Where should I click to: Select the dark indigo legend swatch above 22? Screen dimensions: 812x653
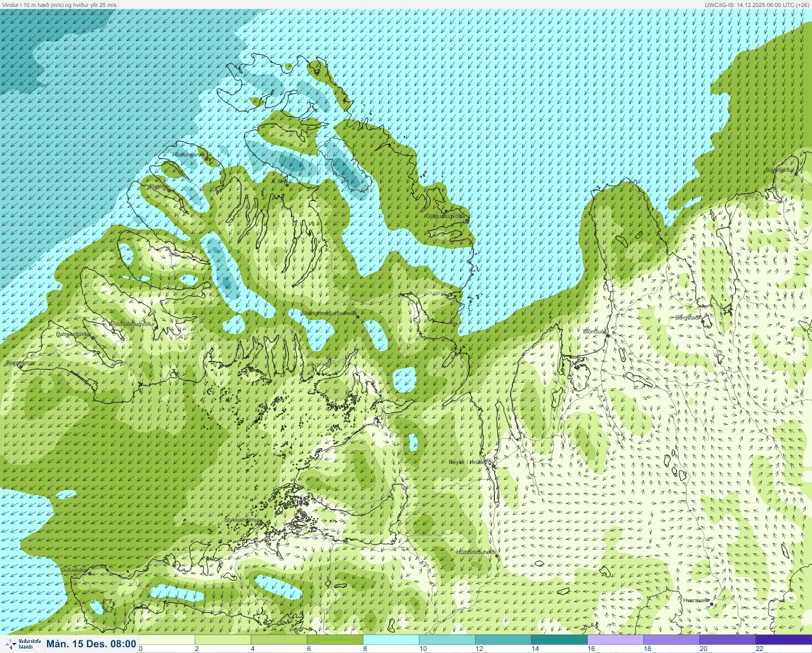(x=783, y=639)
